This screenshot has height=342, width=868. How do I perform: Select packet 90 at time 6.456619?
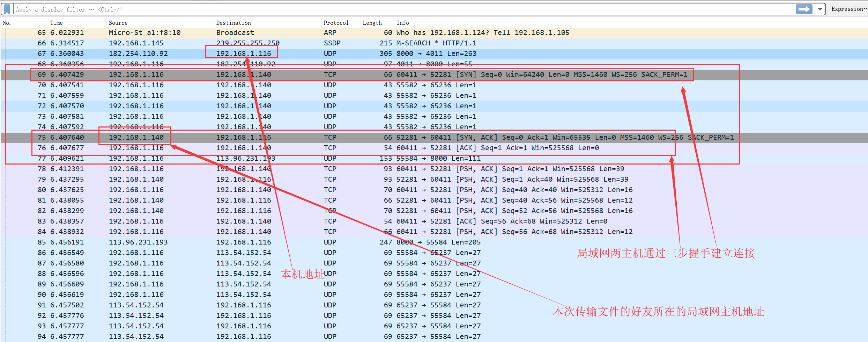click(434, 294)
